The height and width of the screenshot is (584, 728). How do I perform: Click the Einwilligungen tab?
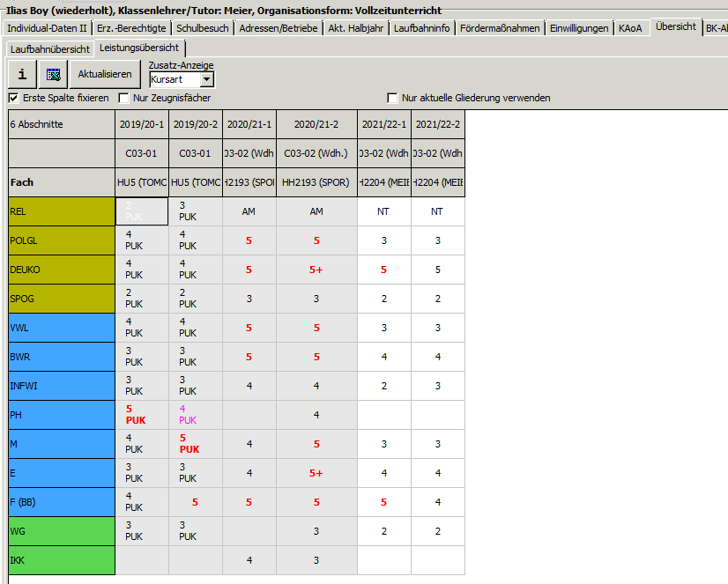pos(579,28)
